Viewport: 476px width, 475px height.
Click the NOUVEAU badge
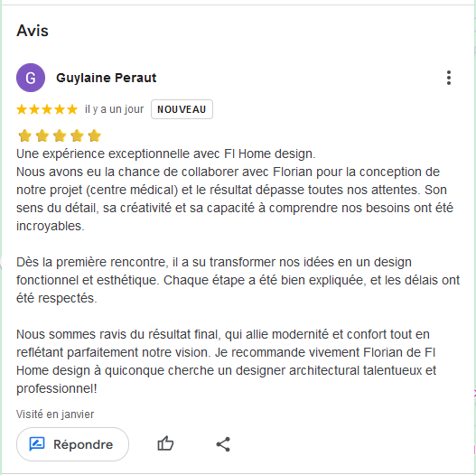pos(182,109)
